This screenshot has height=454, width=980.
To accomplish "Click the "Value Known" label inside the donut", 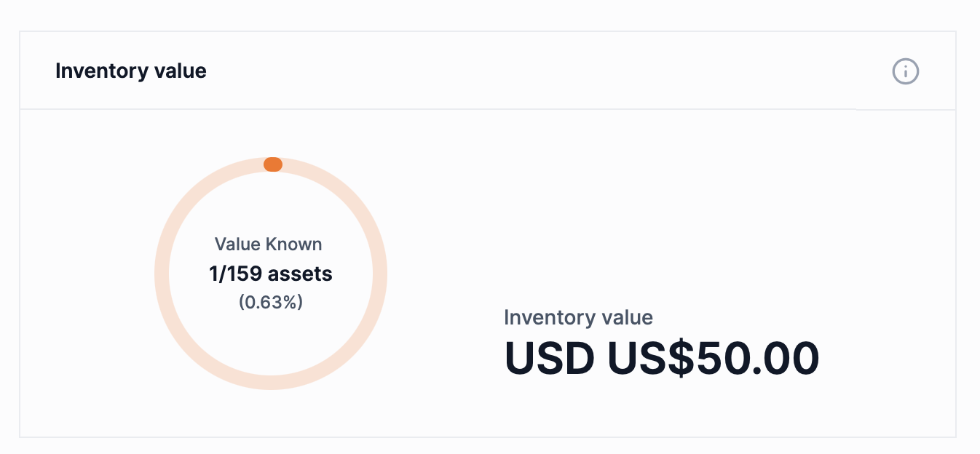I will pos(268,244).
